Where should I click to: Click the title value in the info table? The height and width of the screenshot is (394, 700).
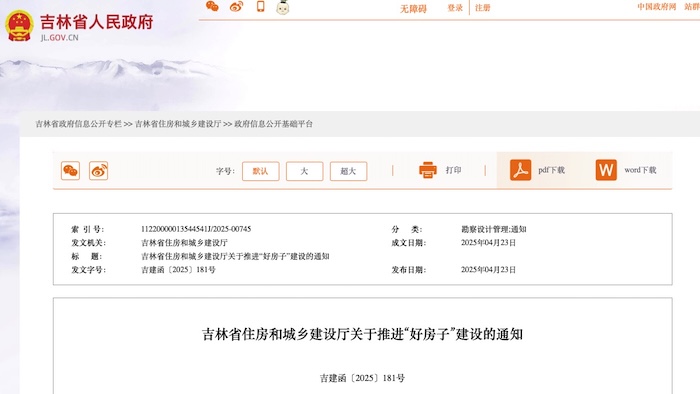click(235, 256)
